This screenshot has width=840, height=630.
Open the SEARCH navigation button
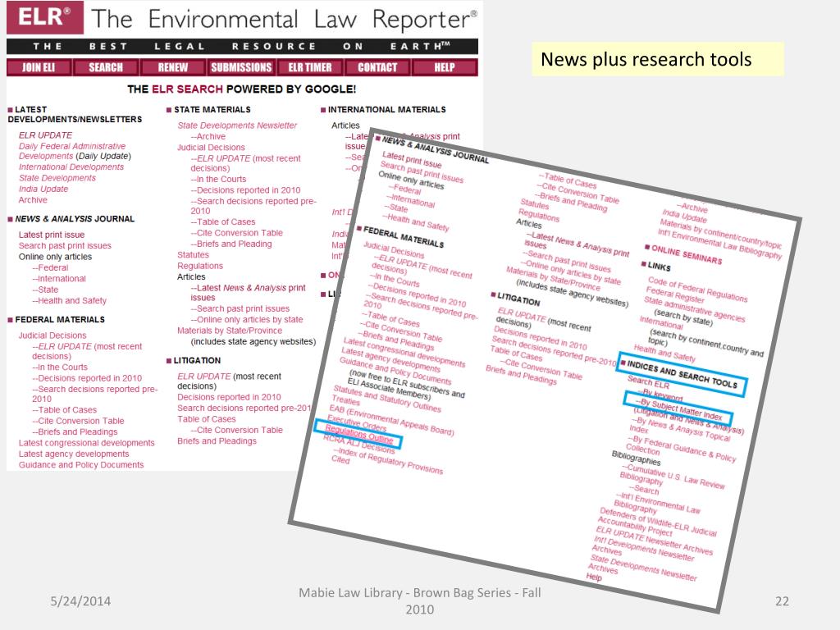(x=106, y=67)
